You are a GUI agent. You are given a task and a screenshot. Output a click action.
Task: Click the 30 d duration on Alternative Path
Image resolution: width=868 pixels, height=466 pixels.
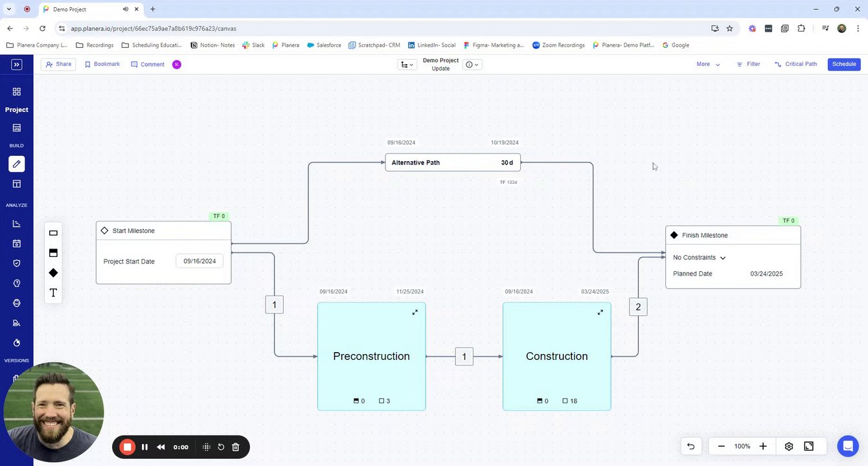click(507, 162)
